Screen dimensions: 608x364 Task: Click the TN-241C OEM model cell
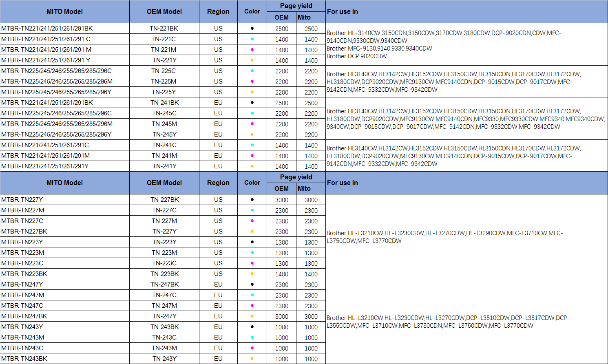(x=164, y=145)
